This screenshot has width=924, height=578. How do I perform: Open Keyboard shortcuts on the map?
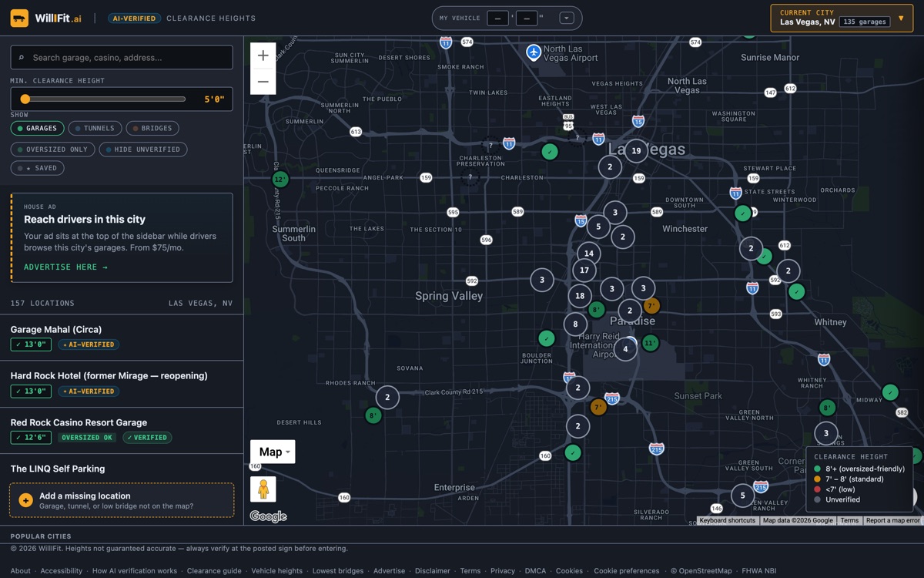(x=728, y=521)
